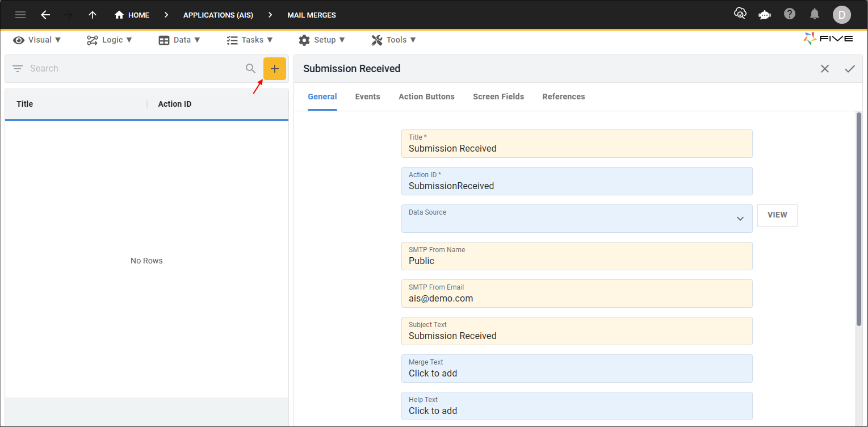
Task: Expand the Data Source dropdown
Action: click(740, 219)
